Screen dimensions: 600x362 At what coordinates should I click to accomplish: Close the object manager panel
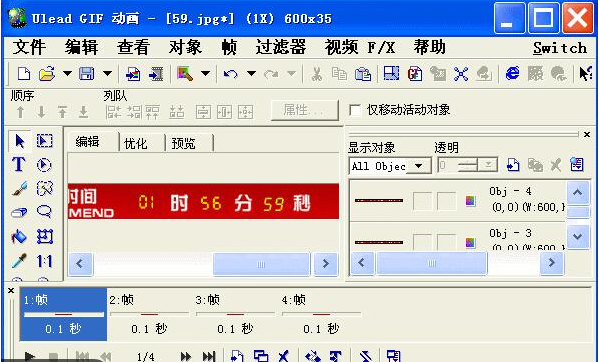pyautogui.click(x=587, y=135)
